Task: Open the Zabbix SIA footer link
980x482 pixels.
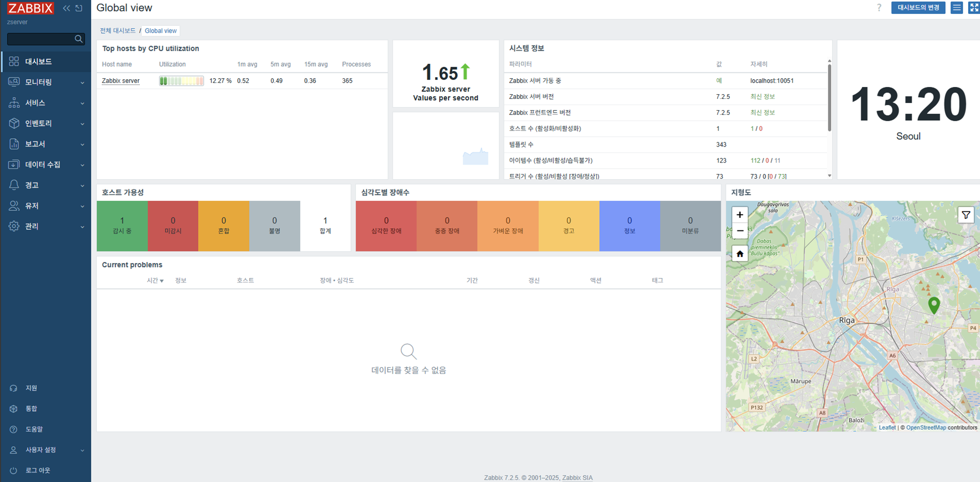Action: (x=577, y=478)
